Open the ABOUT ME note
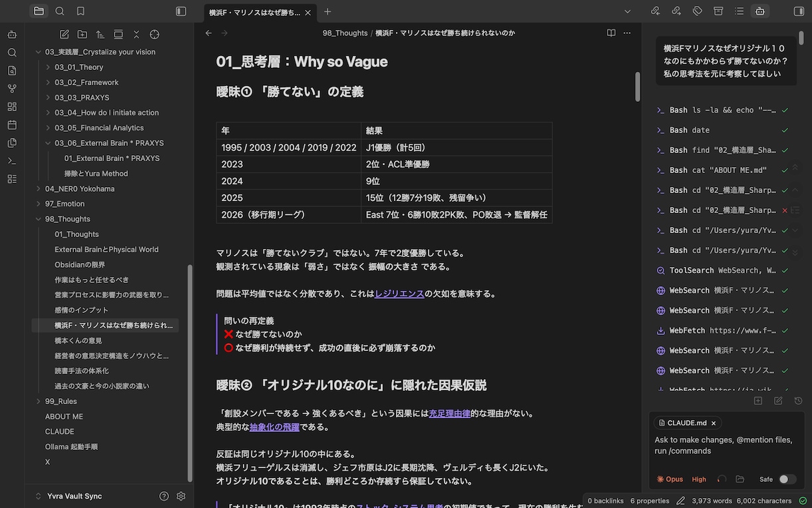Image resolution: width=812 pixels, height=508 pixels. (x=64, y=417)
